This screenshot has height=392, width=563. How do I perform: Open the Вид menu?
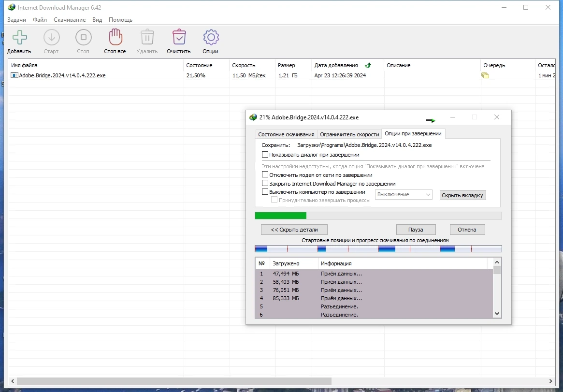pyautogui.click(x=97, y=20)
